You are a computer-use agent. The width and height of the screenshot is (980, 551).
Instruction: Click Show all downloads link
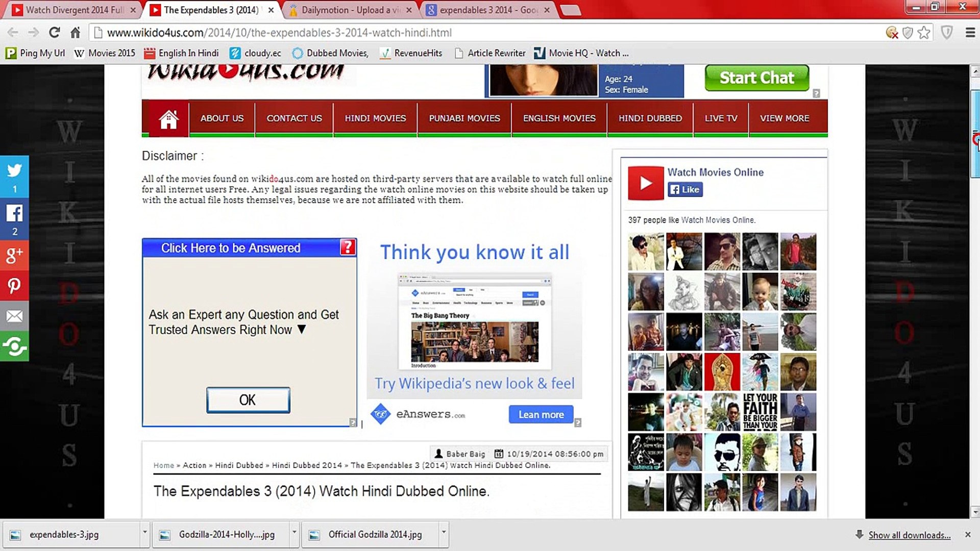pyautogui.click(x=910, y=535)
